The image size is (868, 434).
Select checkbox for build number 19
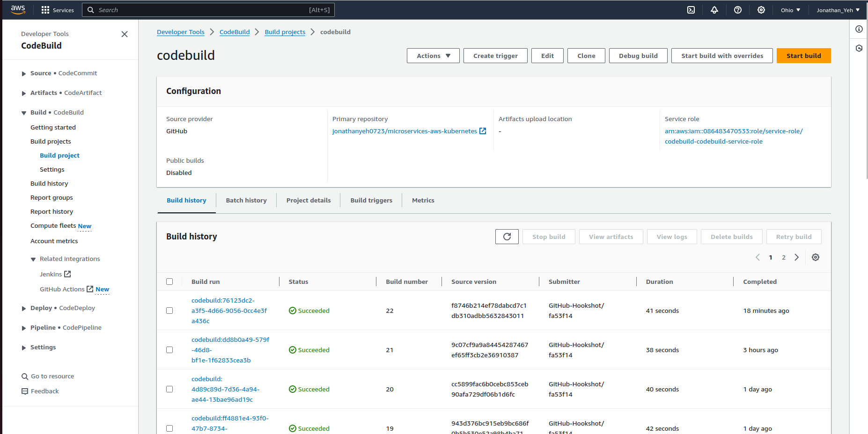[169, 428]
